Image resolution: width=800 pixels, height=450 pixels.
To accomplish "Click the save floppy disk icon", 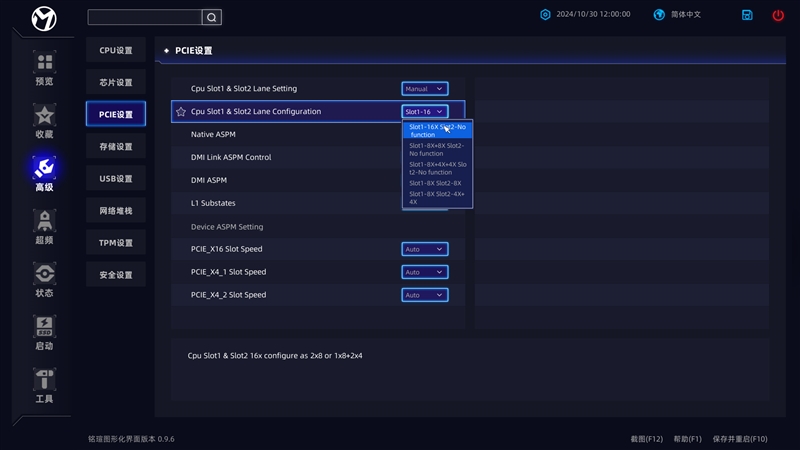I will pyautogui.click(x=747, y=15).
